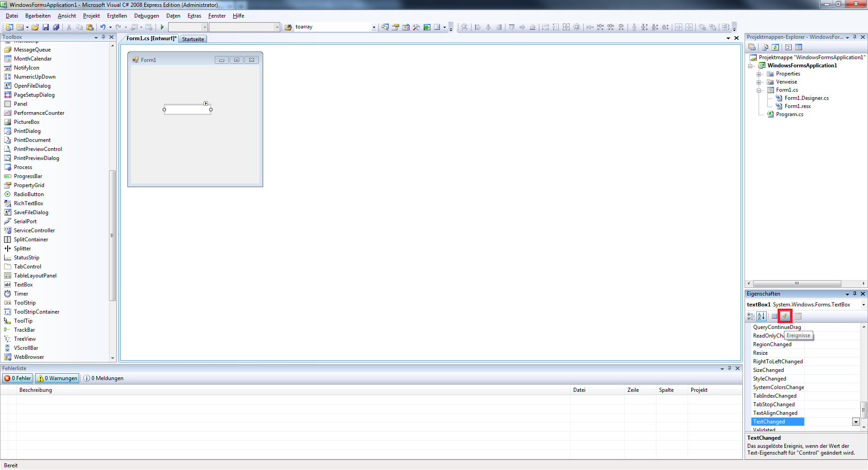Click the textBox1 smart tag arrow glyph
The height and width of the screenshot is (470, 868).
point(206,103)
